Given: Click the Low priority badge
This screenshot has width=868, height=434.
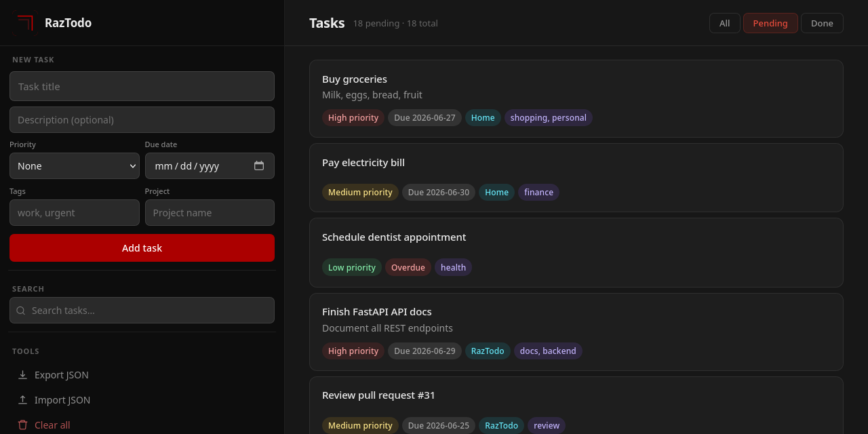Looking at the screenshot, I should (x=352, y=267).
